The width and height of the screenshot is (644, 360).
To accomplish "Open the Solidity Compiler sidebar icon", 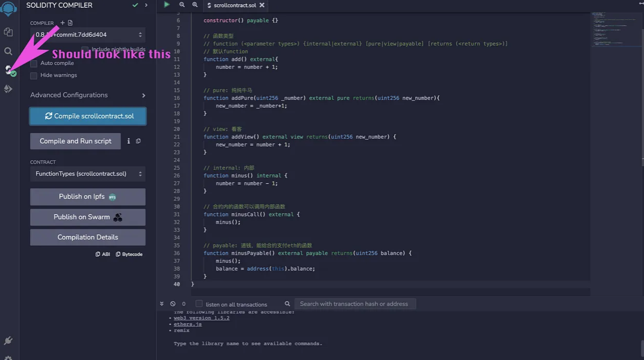I will tap(9, 70).
